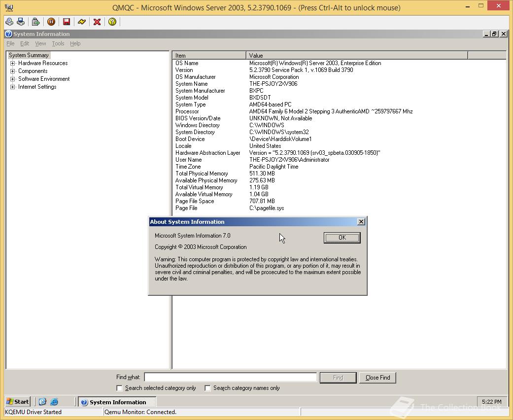Click the floppy drive icon in QMQC toolbar
This screenshot has width=513, height=420.
(21, 22)
